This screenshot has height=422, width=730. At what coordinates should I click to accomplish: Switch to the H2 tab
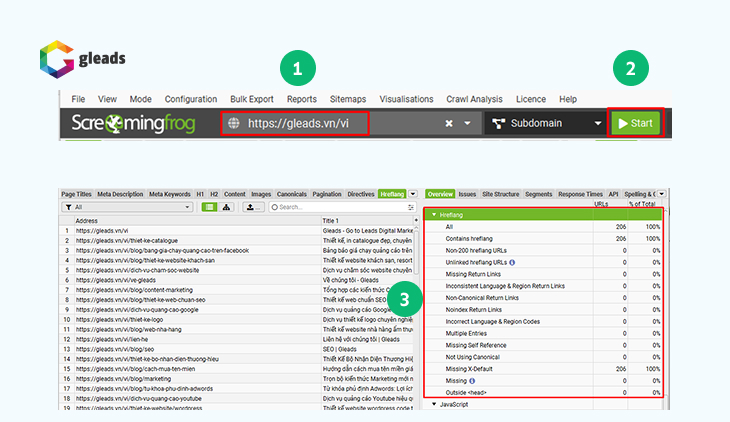[x=214, y=194]
